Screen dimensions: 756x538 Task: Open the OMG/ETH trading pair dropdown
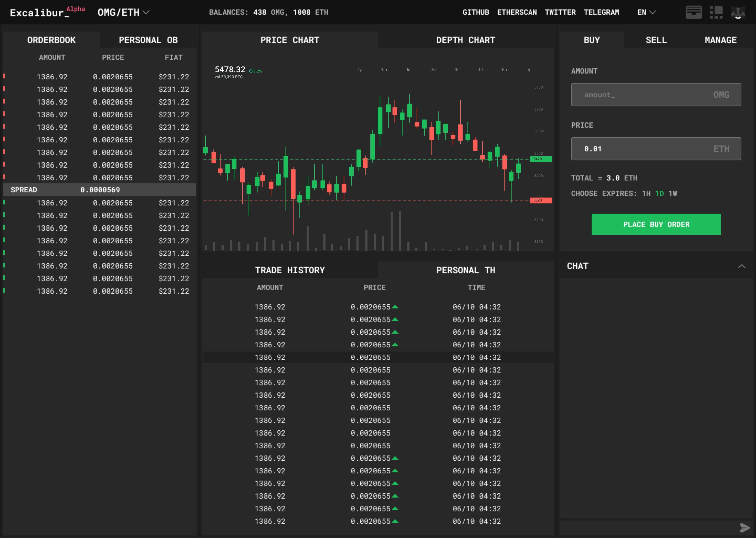pos(123,12)
